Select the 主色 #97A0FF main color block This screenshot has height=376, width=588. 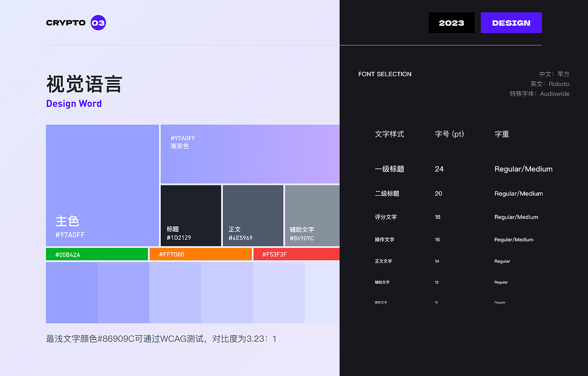[102, 185]
